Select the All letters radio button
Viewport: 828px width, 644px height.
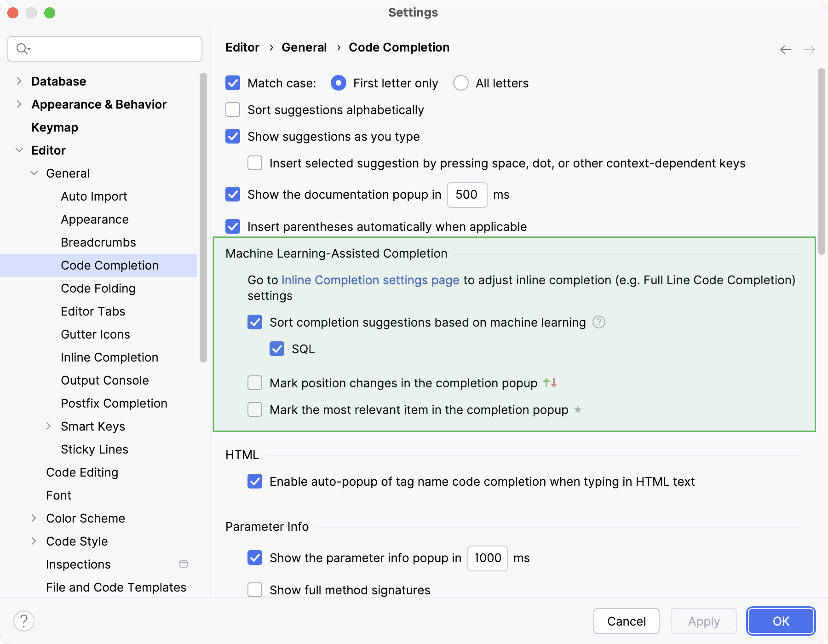tap(460, 83)
